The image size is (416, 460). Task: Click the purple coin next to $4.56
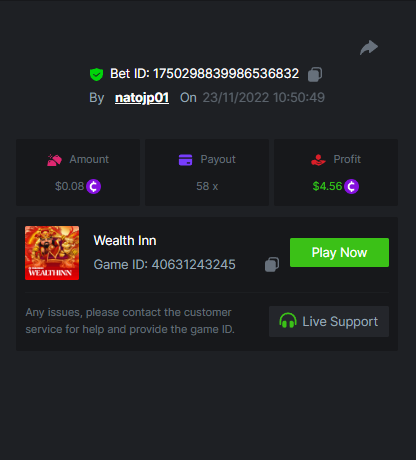(x=351, y=186)
